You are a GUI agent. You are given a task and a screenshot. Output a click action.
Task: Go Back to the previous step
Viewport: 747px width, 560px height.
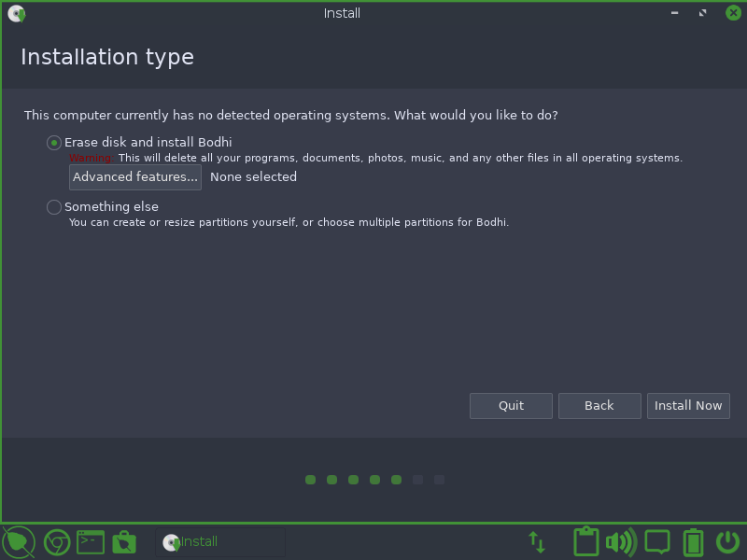coord(599,406)
